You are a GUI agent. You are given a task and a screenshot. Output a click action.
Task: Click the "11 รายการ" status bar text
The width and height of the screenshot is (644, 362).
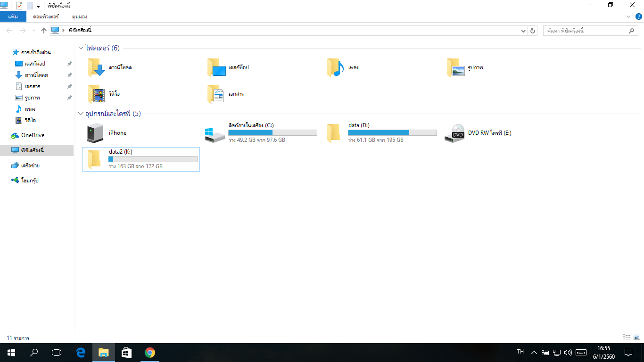18,338
